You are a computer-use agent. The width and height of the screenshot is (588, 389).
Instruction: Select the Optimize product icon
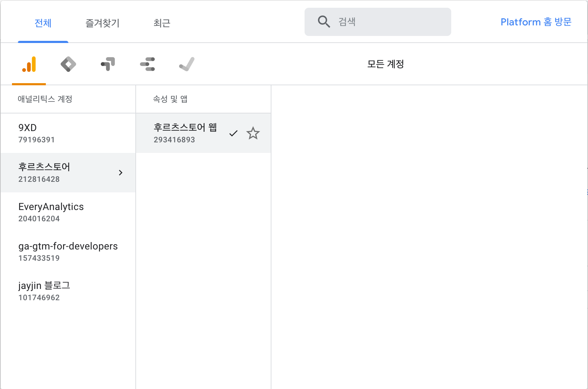coord(108,64)
